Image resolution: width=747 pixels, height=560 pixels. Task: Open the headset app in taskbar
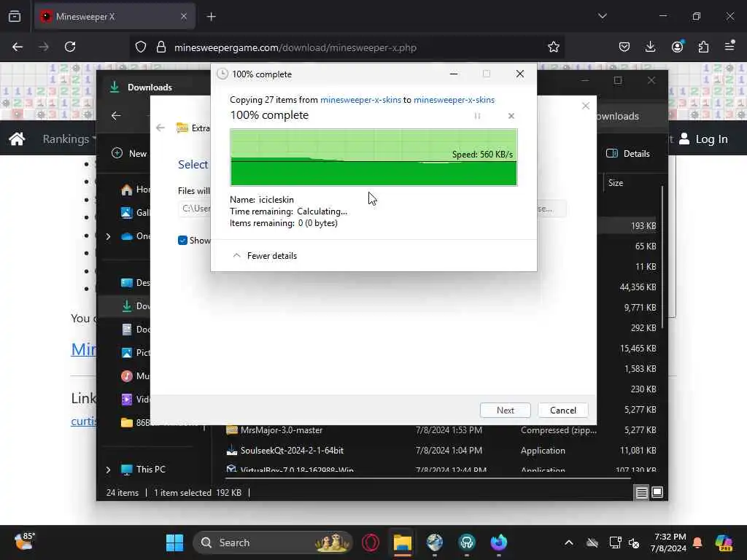click(467, 542)
